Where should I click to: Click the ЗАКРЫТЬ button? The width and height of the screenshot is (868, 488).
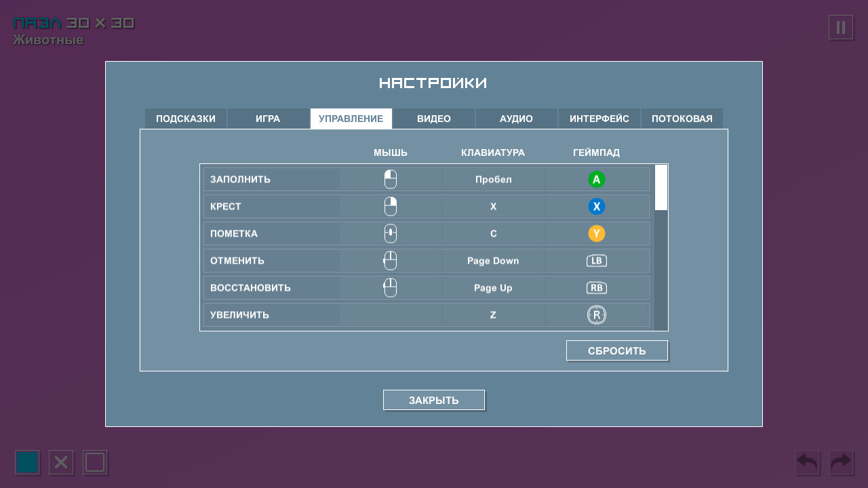pos(434,400)
